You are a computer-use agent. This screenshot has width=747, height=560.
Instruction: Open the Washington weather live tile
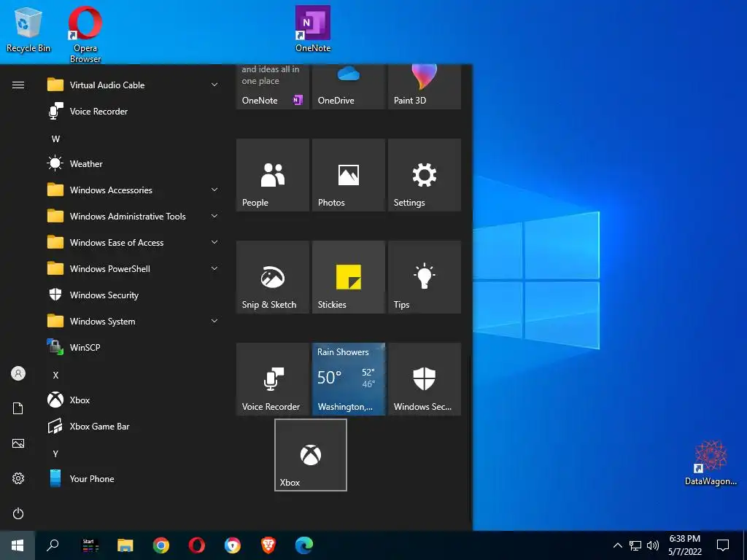(x=348, y=379)
